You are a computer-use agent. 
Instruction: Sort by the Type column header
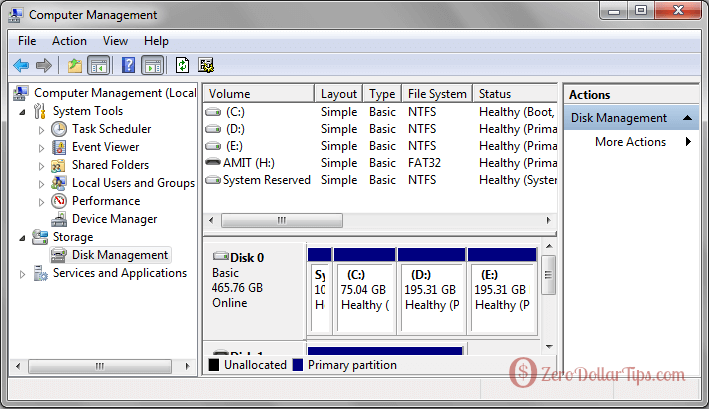pos(382,94)
